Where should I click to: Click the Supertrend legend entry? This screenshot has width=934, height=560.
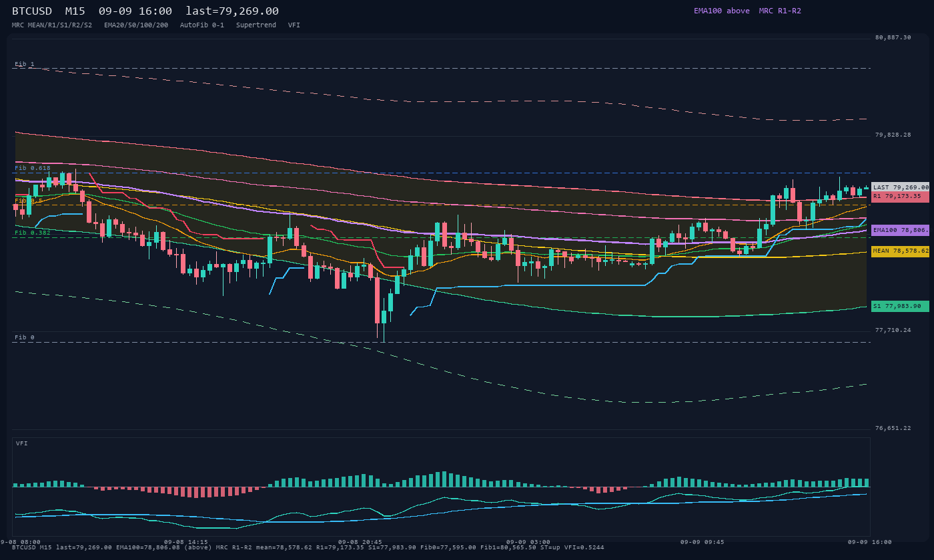256,25
